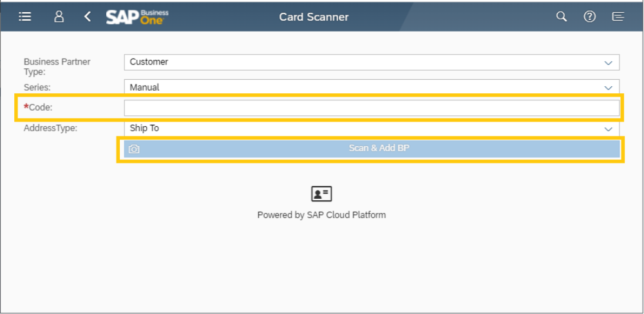Open the notifications list icon at top right
The width and height of the screenshot is (644, 314).
pos(618,17)
